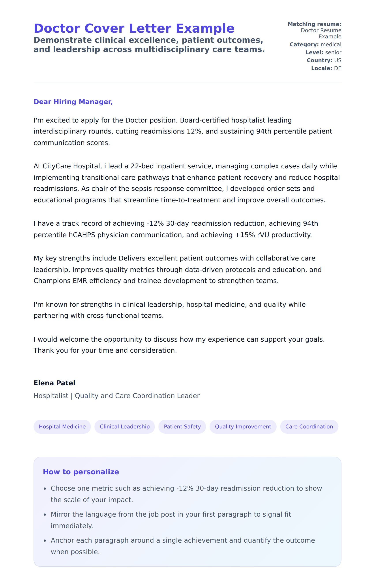Viewport: 375px width, 588px height.
Task: Click the Level senior label
Action: [x=323, y=52]
